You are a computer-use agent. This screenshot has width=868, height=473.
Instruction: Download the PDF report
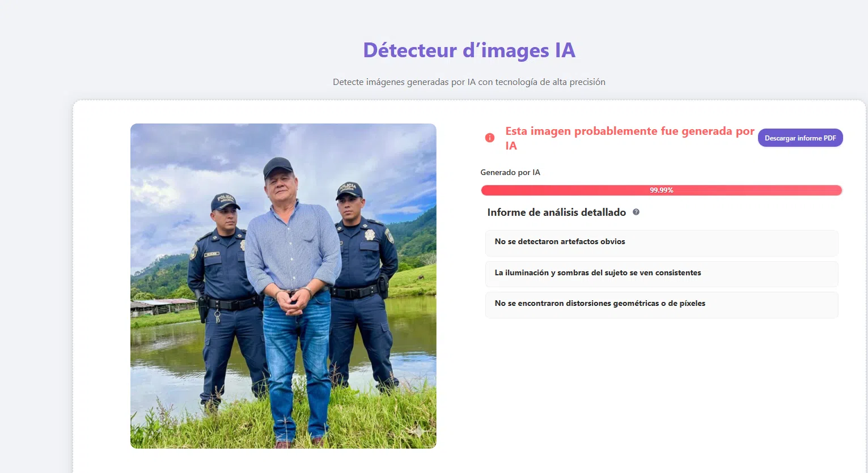800,138
